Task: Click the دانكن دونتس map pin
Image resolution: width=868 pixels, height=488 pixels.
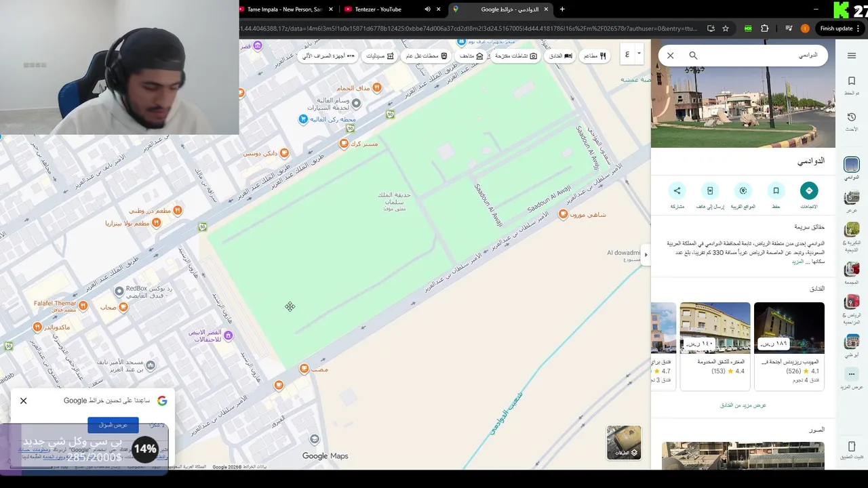Action: point(285,153)
